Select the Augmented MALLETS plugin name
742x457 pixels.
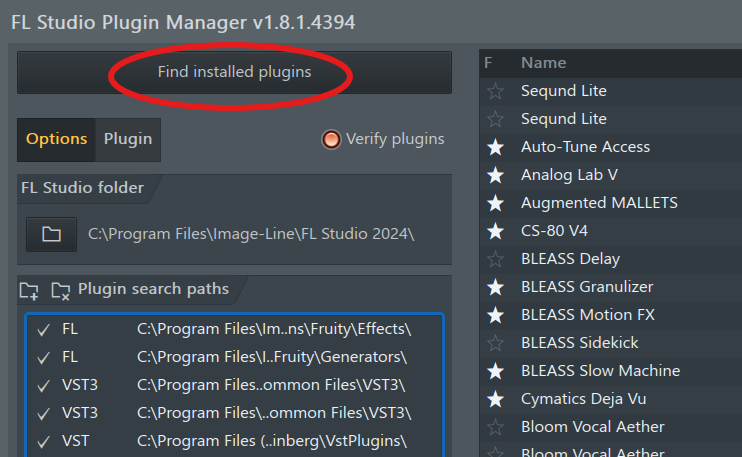click(599, 202)
